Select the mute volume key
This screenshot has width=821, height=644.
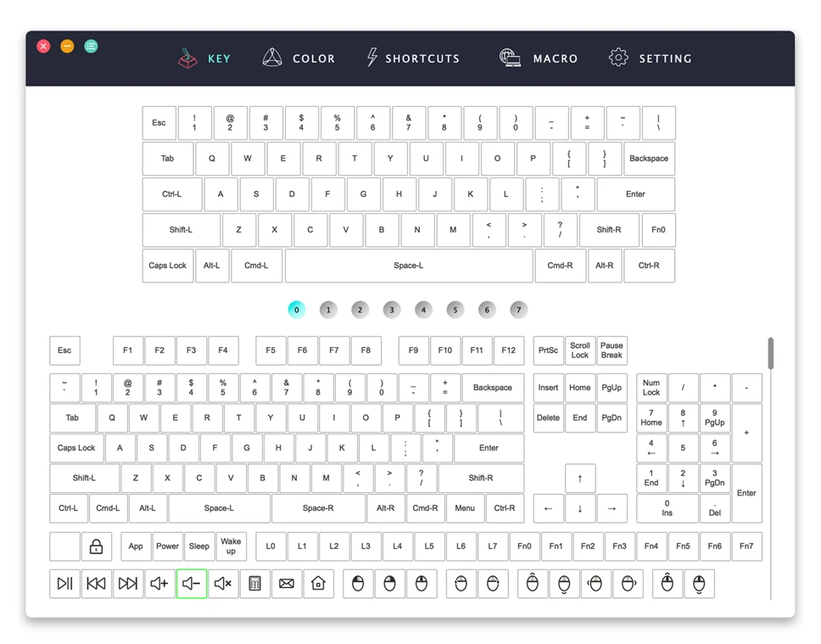tap(223, 583)
